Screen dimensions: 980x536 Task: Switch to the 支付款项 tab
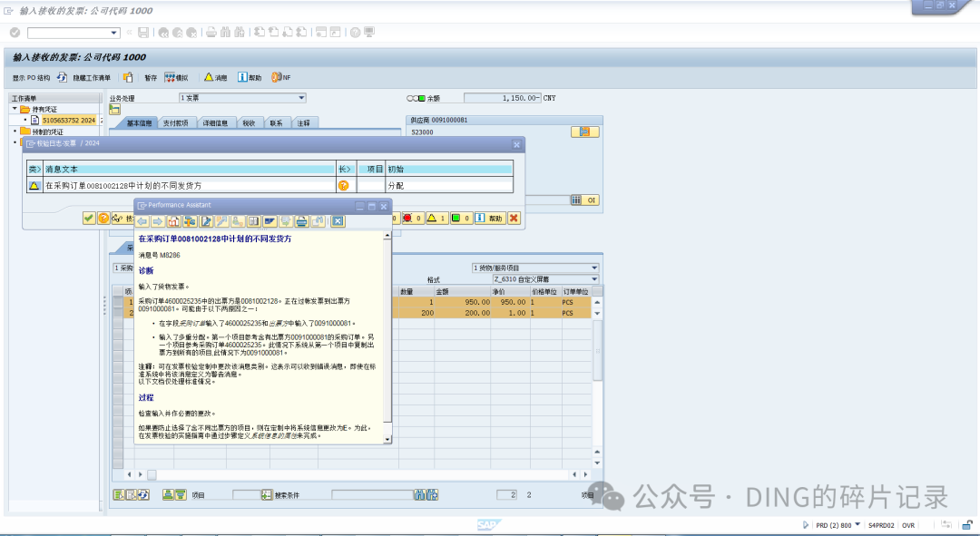tap(176, 123)
